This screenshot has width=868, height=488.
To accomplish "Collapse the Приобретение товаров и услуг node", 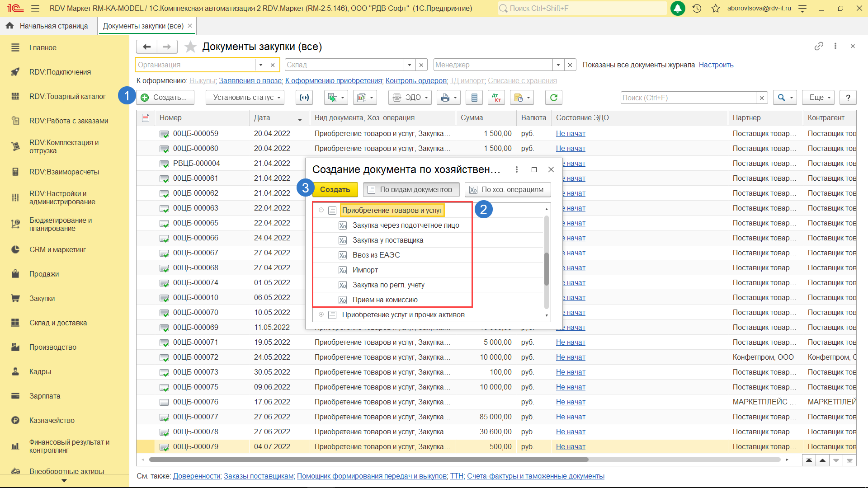I will pos(321,210).
